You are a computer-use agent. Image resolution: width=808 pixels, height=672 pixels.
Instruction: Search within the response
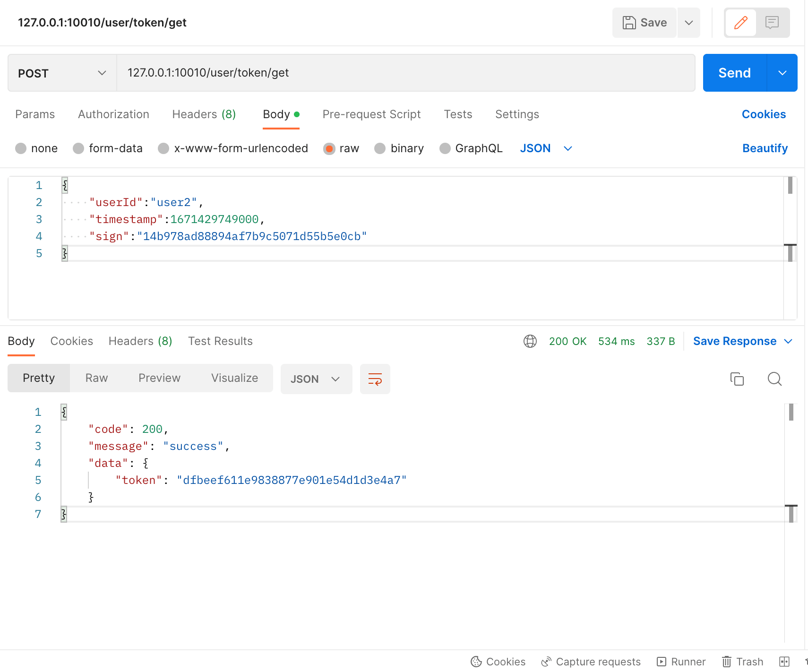pos(774,379)
